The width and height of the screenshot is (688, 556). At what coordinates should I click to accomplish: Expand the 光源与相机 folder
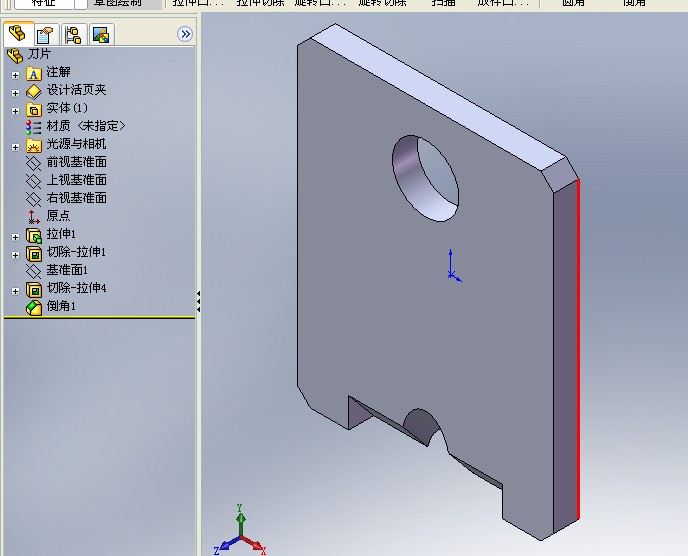pyautogui.click(x=15, y=147)
